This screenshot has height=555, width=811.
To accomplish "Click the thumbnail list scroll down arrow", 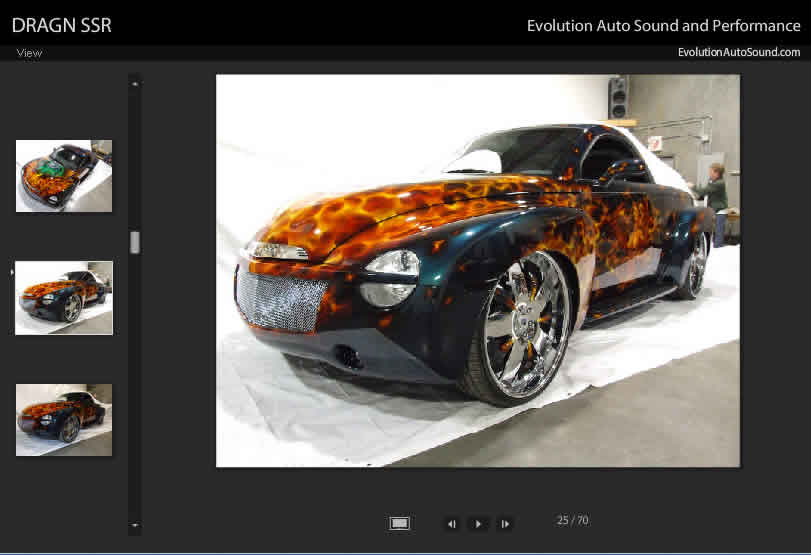I will (135, 525).
